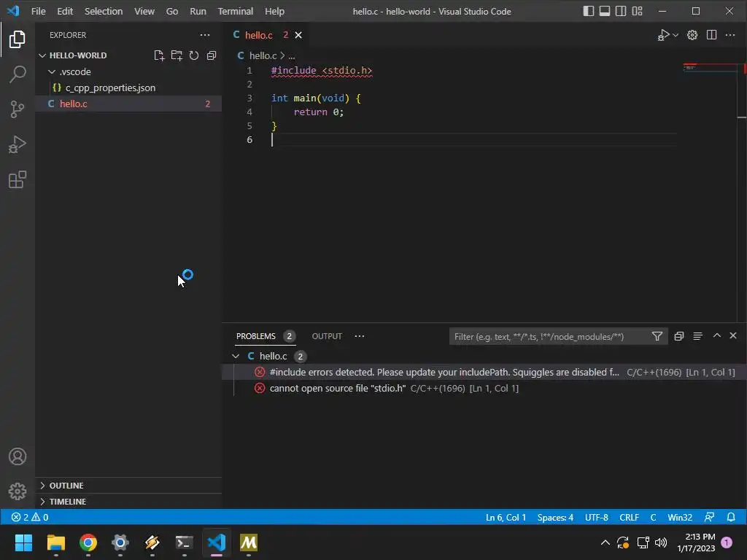Open Customize Layout options
This screenshot has width=747, height=560.
(637, 11)
